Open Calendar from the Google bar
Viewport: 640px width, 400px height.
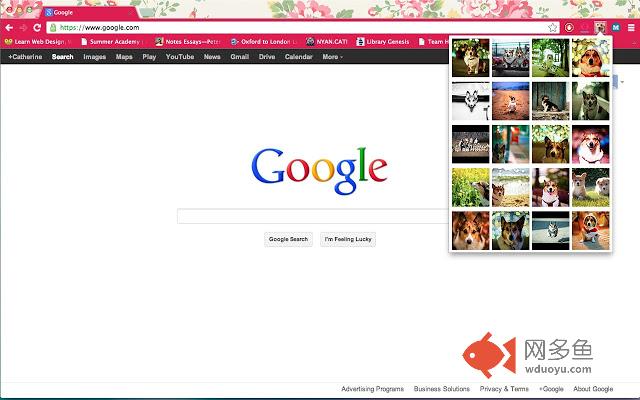pyautogui.click(x=299, y=57)
